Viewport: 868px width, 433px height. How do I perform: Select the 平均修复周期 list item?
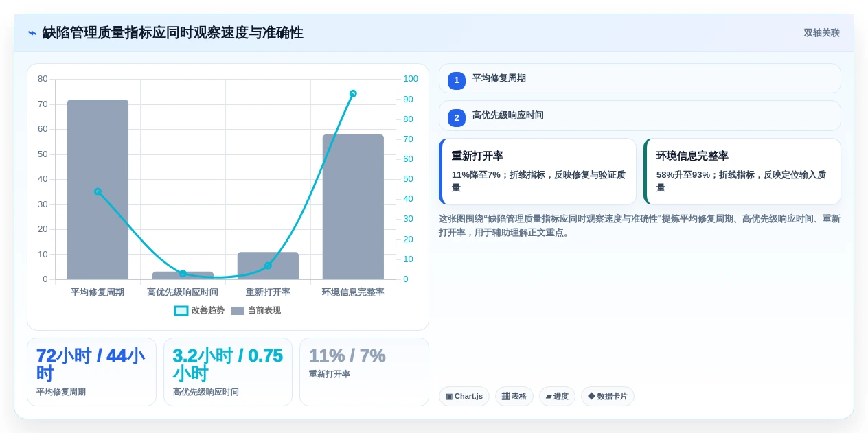[640, 78]
